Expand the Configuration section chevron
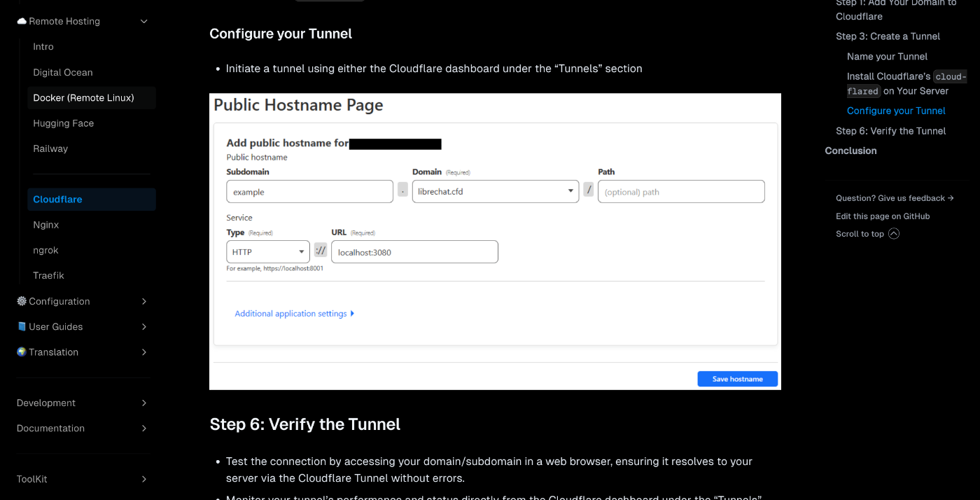The height and width of the screenshot is (500, 980). tap(144, 301)
